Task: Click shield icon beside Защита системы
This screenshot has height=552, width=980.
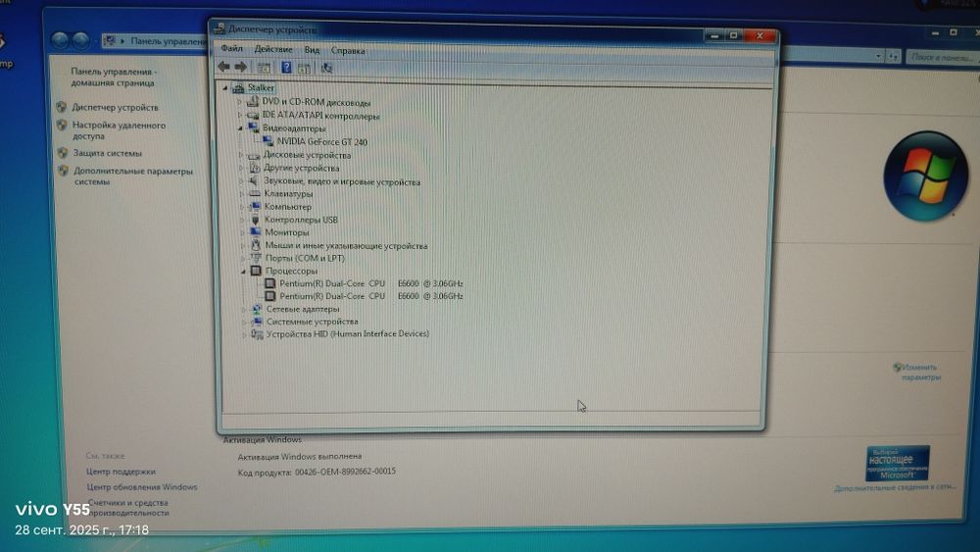Action: [x=63, y=153]
